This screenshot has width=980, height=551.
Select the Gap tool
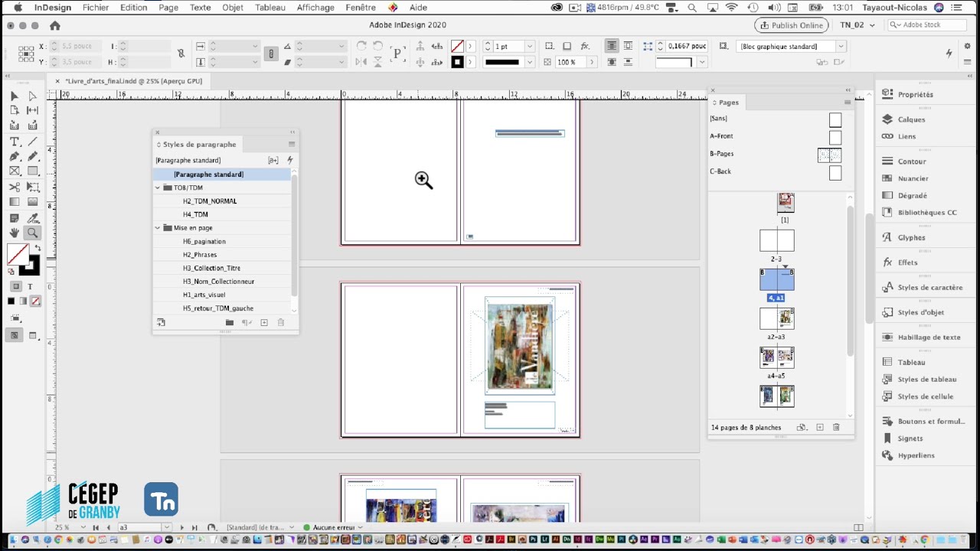click(32, 110)
